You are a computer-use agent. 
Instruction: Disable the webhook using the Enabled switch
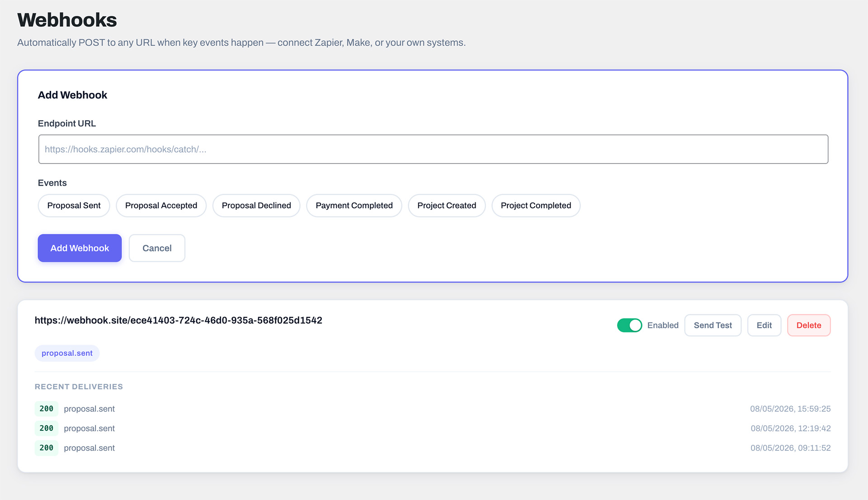pyautogui.click(x=629, y=325)
